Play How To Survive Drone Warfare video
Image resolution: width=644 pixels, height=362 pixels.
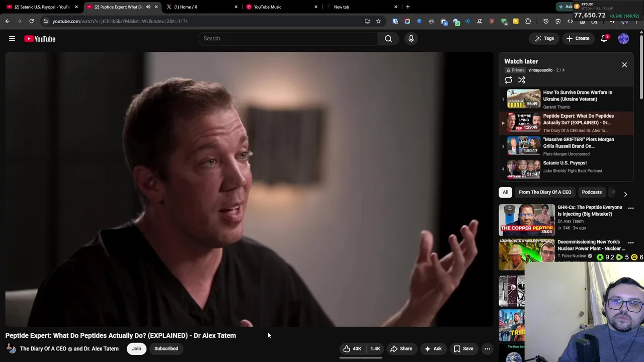point(566,99)
